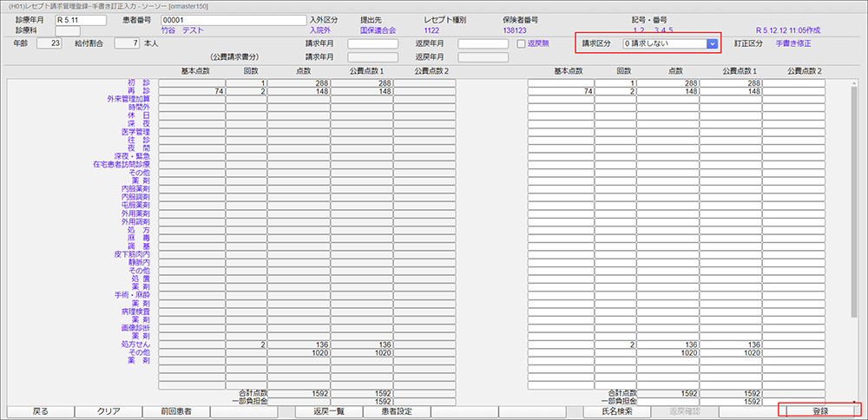Click left table 再診 基本点数 cell
Viewport: 868px width, 420px height.
pyautogui.click(x=190, y=90)
